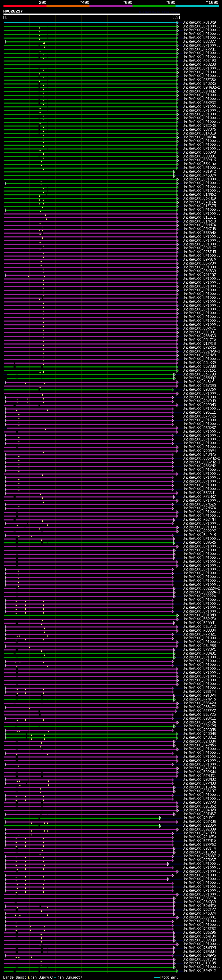Select label UniRef100_Q8R471
The width and height of the screenshot is (222, 980).
point(199,328)
